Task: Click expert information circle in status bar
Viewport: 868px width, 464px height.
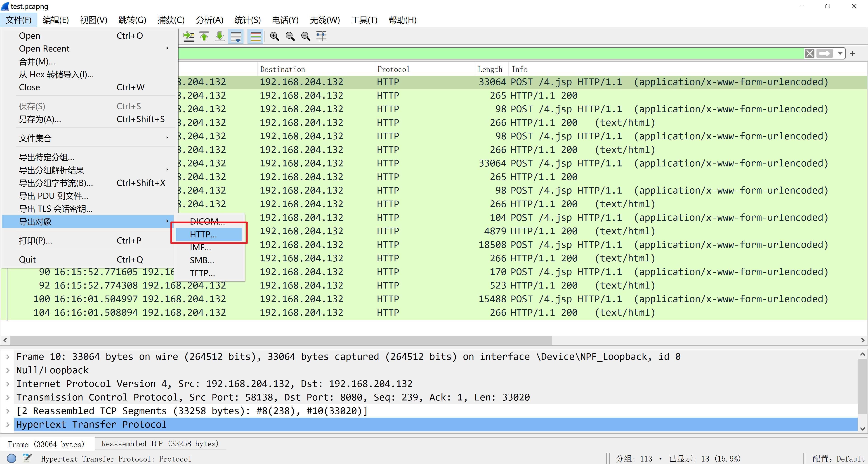Action: 12,458
